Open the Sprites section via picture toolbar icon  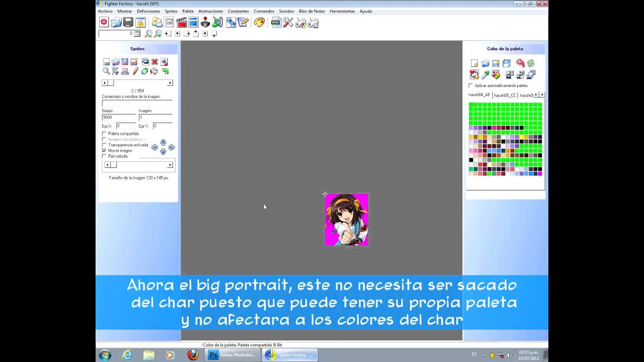[169, 22]
